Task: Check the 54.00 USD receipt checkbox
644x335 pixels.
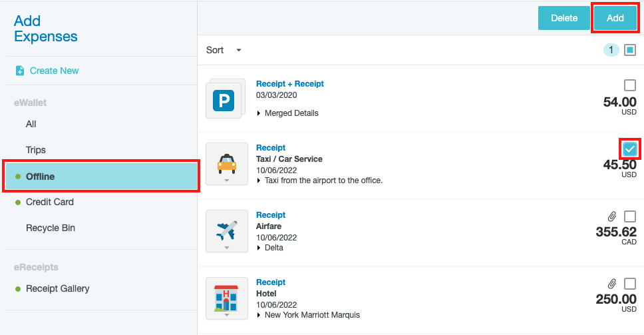Action: click(630, 85)
